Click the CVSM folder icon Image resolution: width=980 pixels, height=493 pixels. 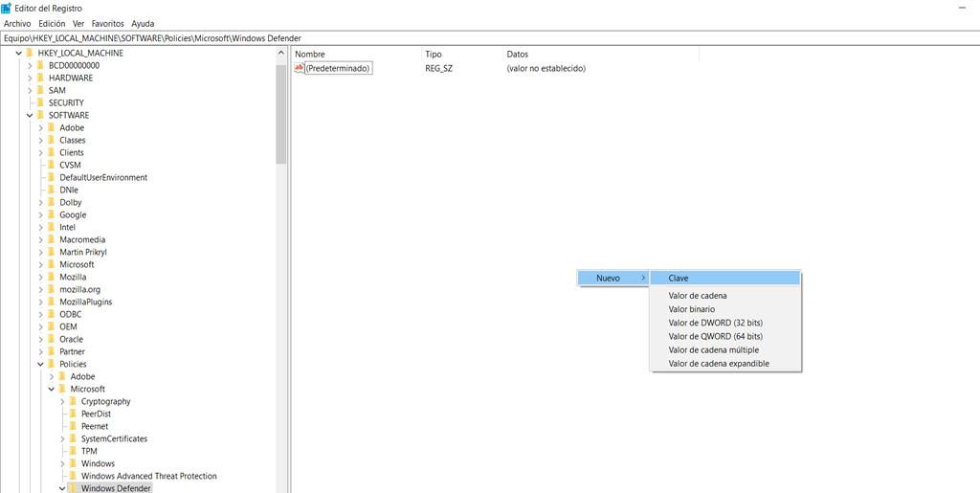(x=52, y=165)
